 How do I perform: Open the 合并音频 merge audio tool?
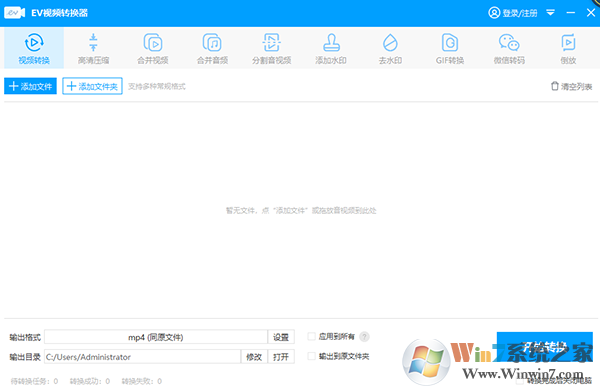coord(212,48)
